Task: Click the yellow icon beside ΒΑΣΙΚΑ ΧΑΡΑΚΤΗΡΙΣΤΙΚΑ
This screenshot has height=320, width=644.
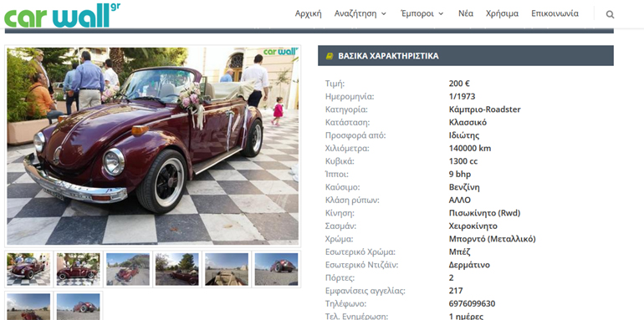Action: 329,56
